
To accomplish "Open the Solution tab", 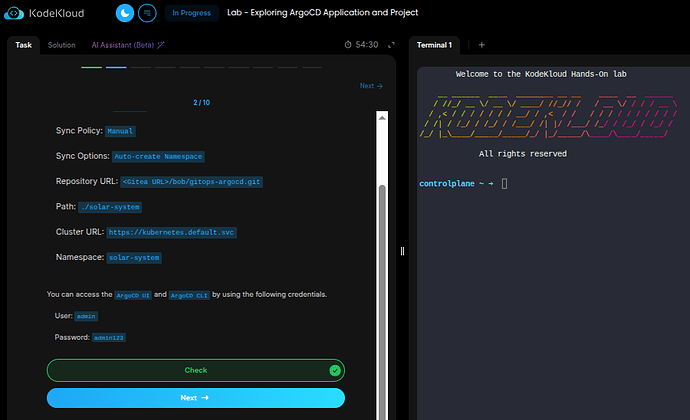I will pos(62,45).
